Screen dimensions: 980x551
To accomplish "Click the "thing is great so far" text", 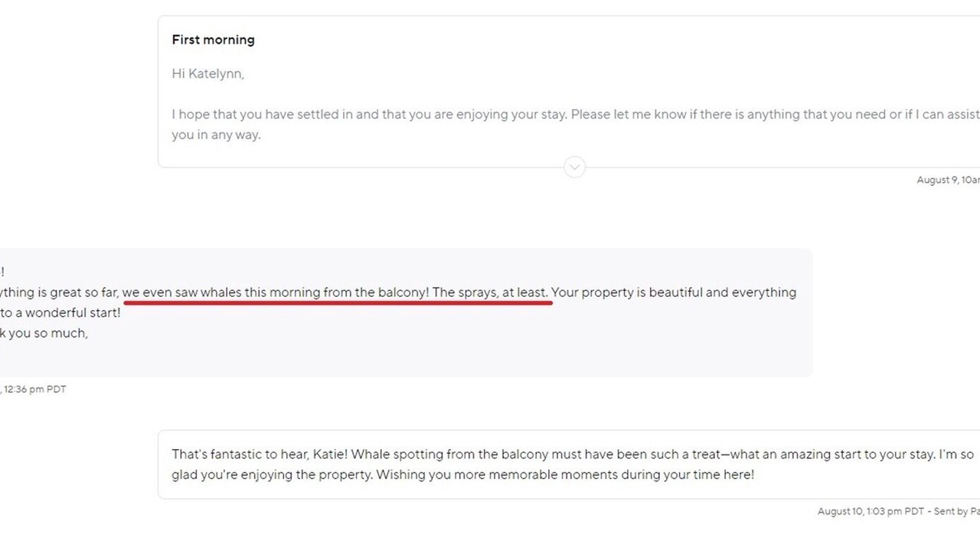I will tap(58, 292).
